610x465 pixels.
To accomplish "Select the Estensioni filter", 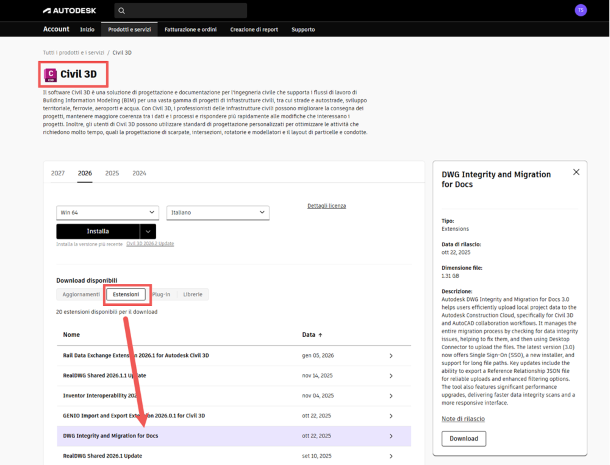I will coord(126,295).
